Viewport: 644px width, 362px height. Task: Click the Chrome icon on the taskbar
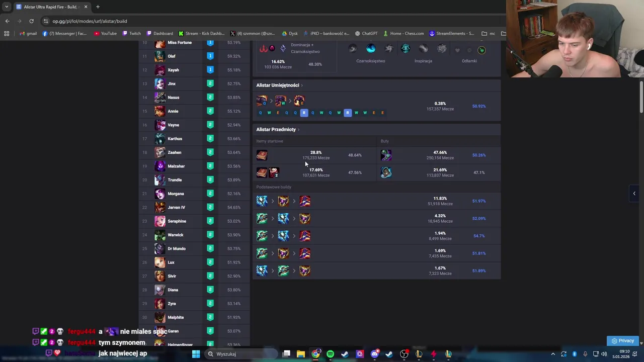pyautogui.click(x=315, y=354)
